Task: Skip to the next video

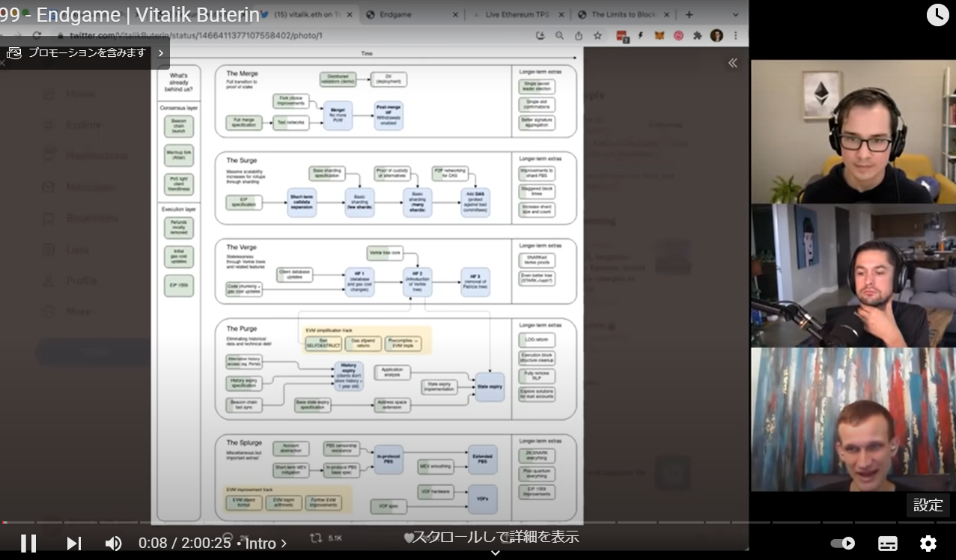Action: (x=73, y=544)
